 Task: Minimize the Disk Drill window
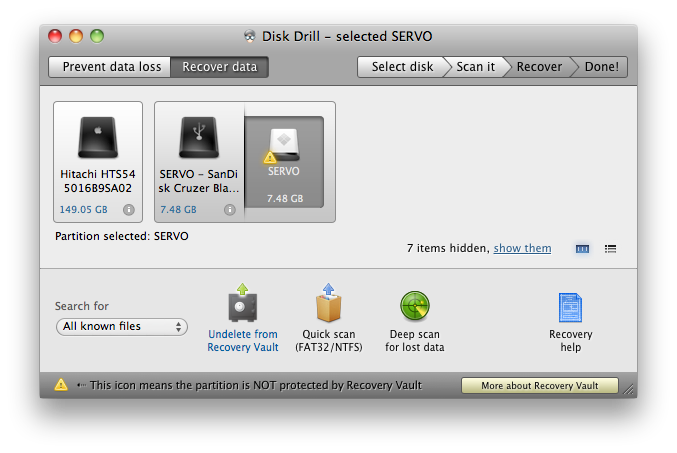coord(76,36)
